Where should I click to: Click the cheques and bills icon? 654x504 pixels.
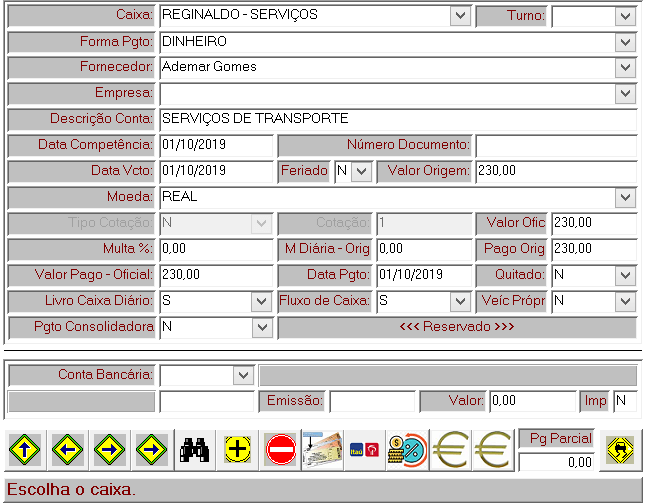tap(322, 450)
